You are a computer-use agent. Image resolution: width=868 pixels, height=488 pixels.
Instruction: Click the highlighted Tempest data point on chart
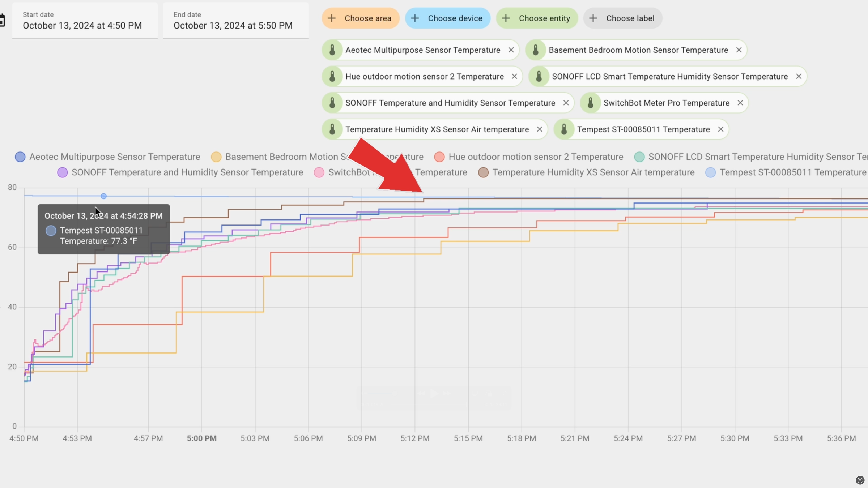point(104,196)
